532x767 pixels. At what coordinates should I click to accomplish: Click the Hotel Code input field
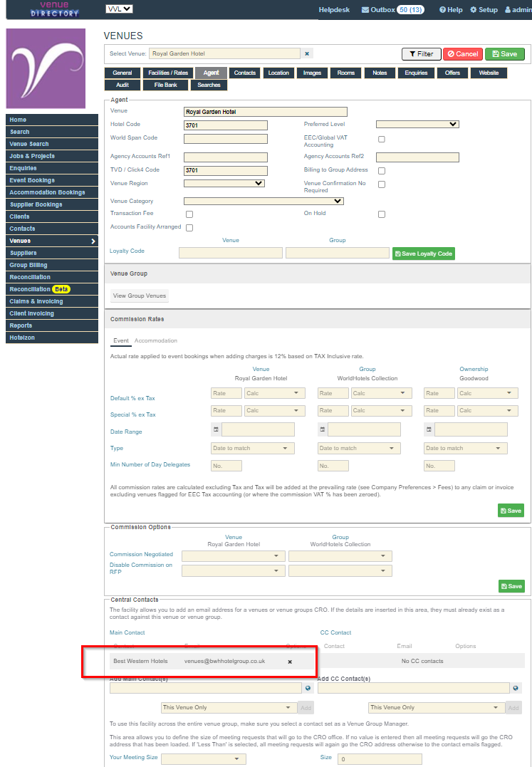tap(226, 125)
